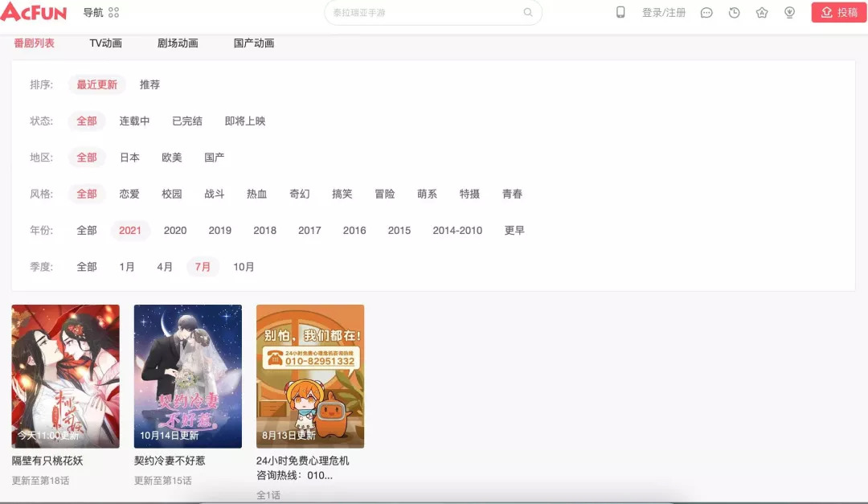
Task: Open the favorites star icon
Action: coord(762,13)
